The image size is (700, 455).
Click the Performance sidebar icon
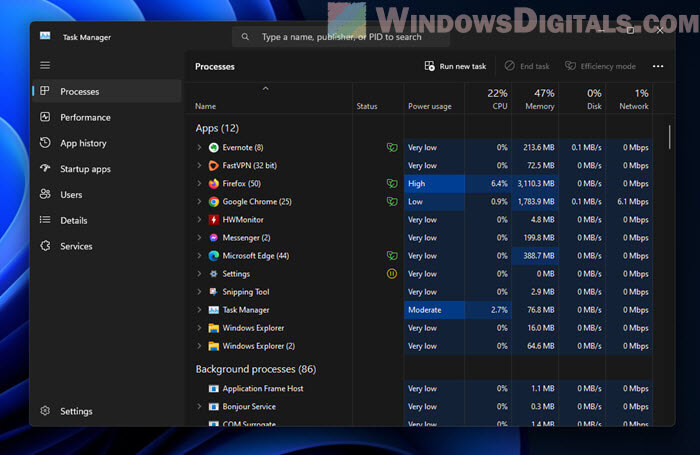(x=45, y=117)
